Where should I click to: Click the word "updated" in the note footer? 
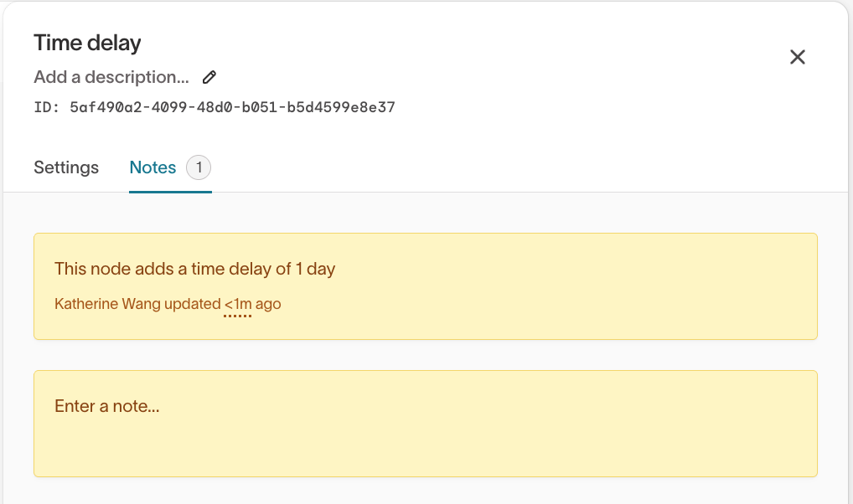tap(192, 305)
